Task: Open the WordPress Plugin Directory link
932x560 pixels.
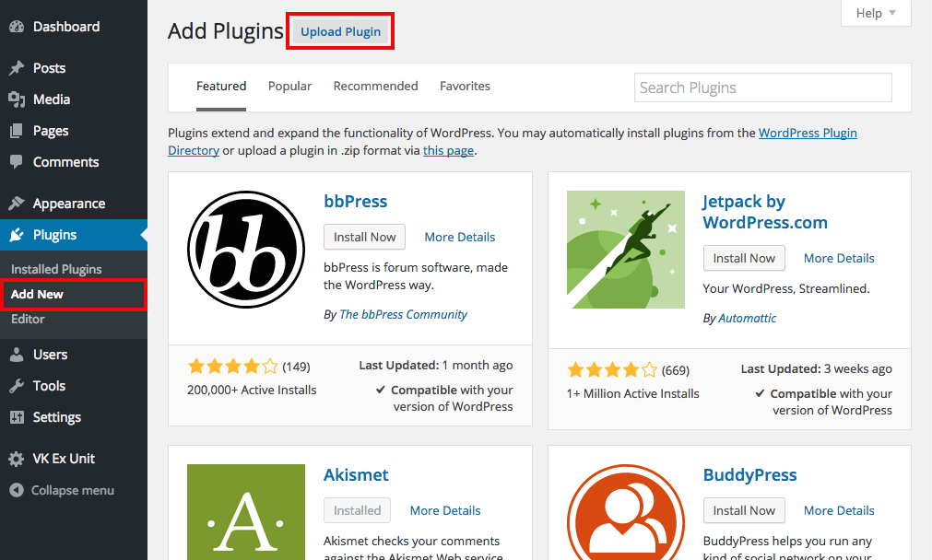Action: pos(808,133)
